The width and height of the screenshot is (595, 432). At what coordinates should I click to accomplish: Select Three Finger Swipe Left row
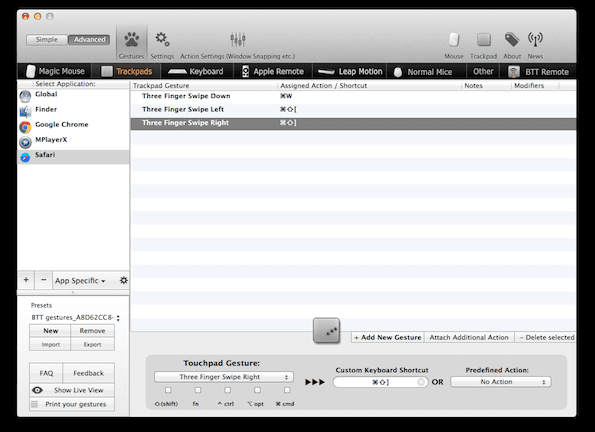[353, 109]
